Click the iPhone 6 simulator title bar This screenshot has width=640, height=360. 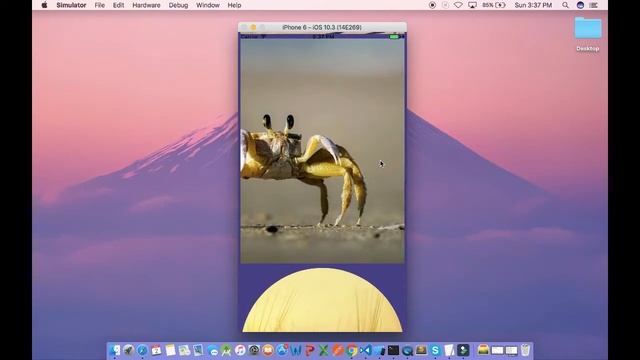(322, 27)
